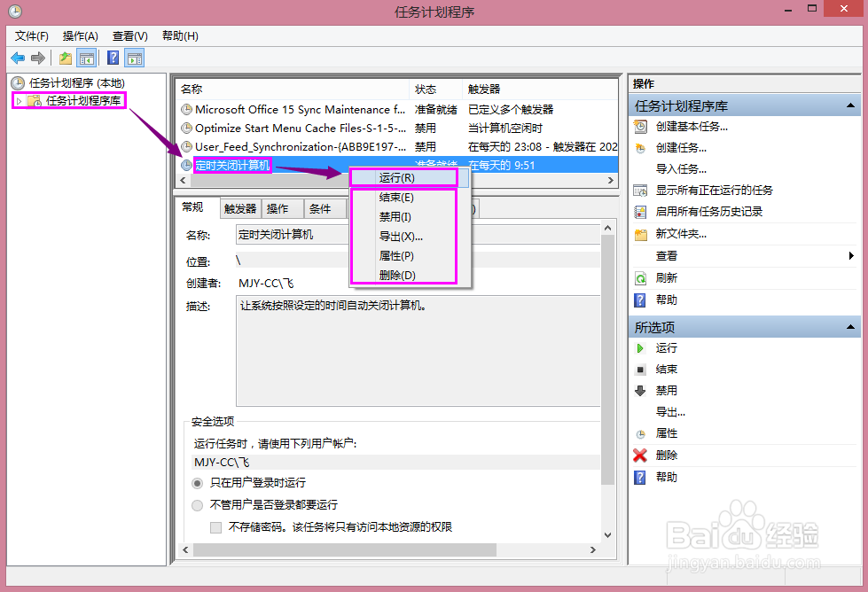Select 运行 with green play icon under 所选项
The image size is (868, 592).
coord(642,347)
